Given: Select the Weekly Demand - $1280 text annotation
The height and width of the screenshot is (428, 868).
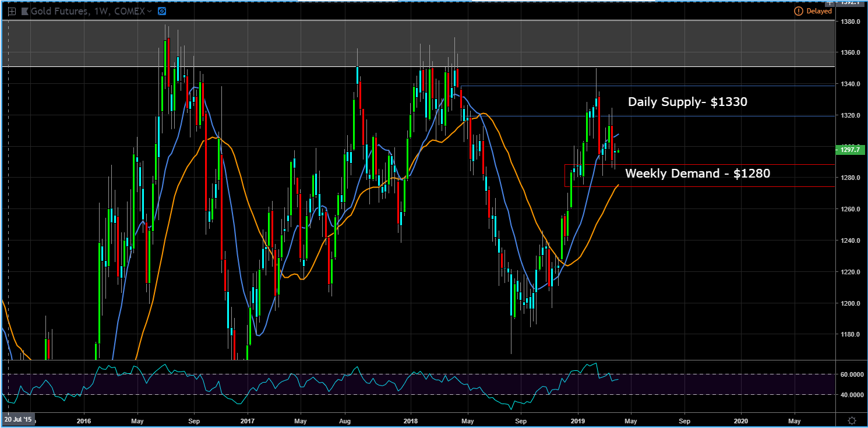Looking at the screenshot, I should tap(697, 173).
